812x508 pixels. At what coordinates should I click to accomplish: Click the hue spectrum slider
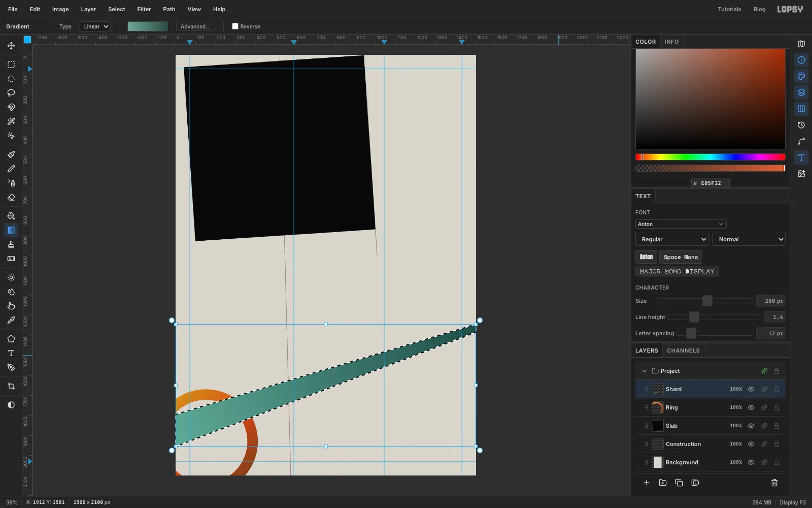[710, 157]
